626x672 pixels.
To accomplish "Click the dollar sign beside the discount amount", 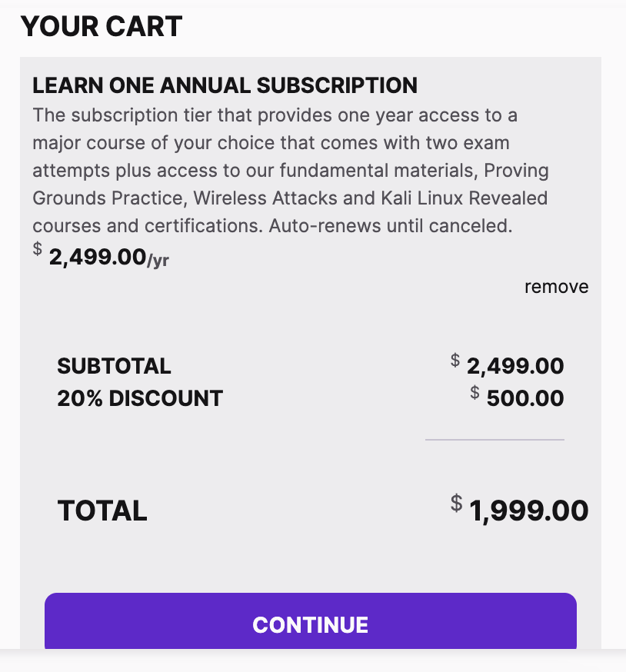I will 474,392.
